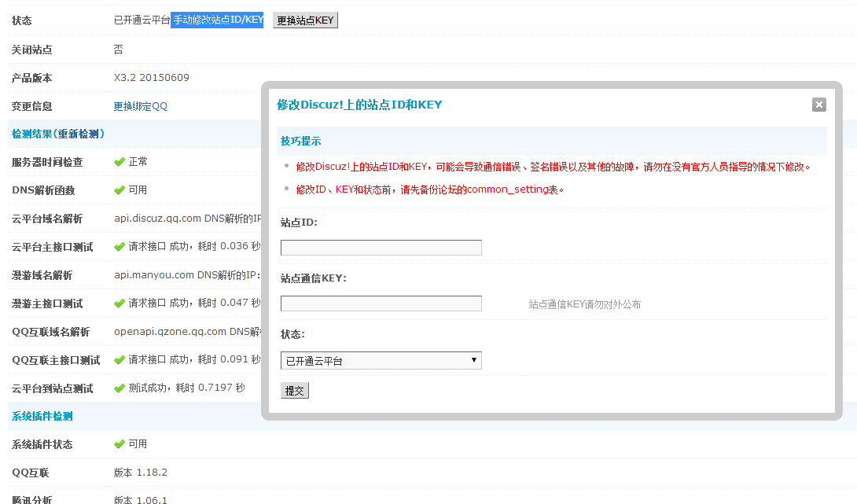Click the 已开通云平台 status text
857x504 pixels.
coord(142,20)
